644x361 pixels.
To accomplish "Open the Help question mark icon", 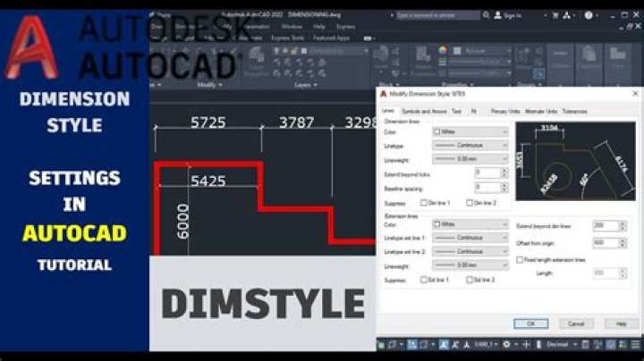I will click(x=589, y=15).
